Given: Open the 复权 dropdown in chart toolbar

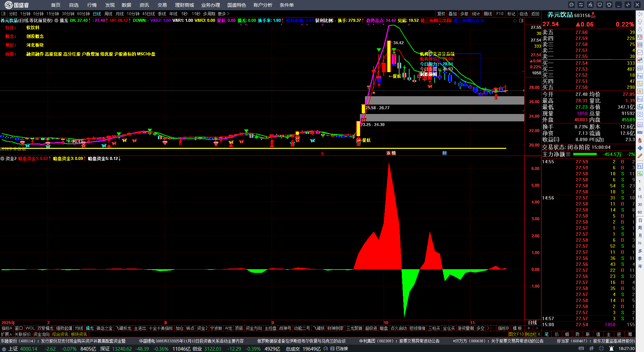Looking at the screenshot, I should (441, 14).
